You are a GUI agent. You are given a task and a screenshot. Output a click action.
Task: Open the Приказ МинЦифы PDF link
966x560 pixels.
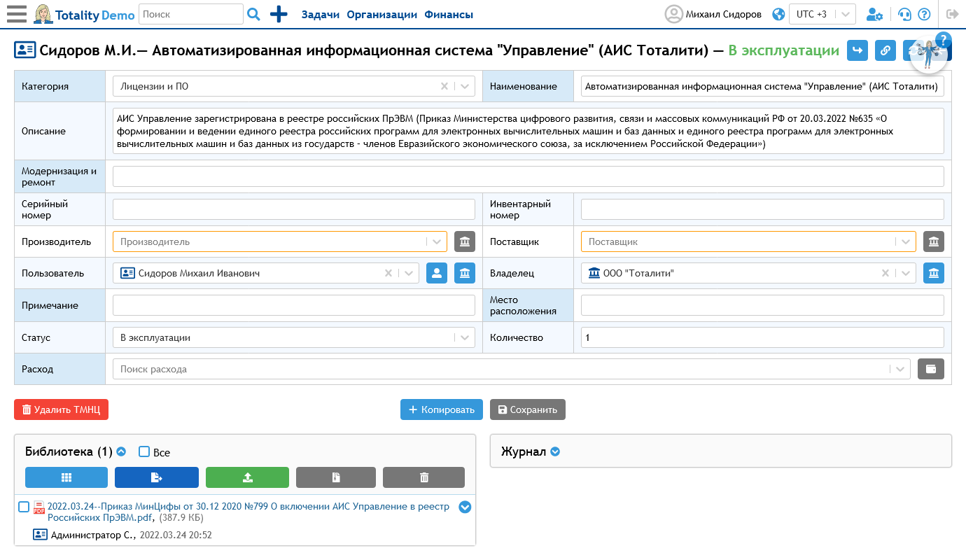pyautogui.click(x=248, y=512)
